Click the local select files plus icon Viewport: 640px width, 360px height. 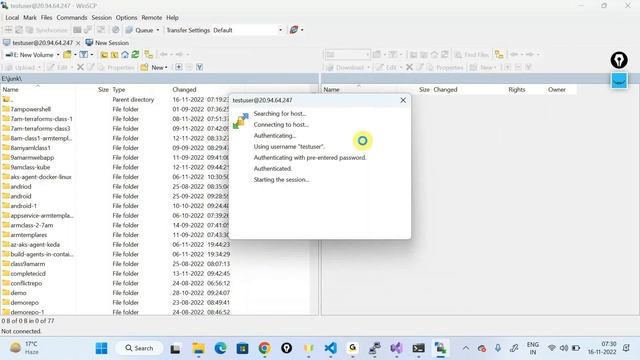pyautogui.click(x=179, y=67)
